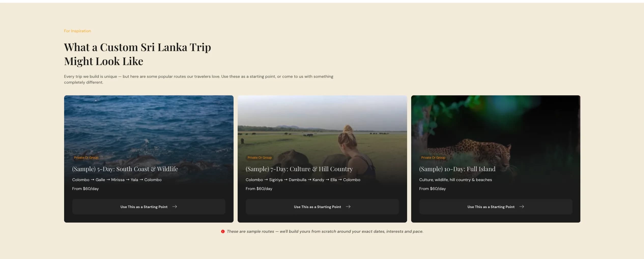Click the arrow icon in the 7-Day Culture card button
The width and height of the screenshot is (644, 259).
tap(348, 207)
